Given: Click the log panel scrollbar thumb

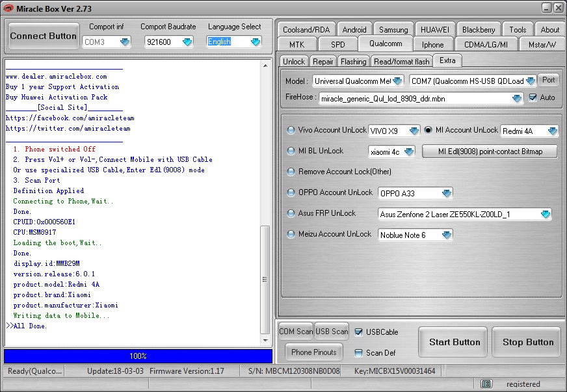Looking at the screenshot, I should (265, 280).
